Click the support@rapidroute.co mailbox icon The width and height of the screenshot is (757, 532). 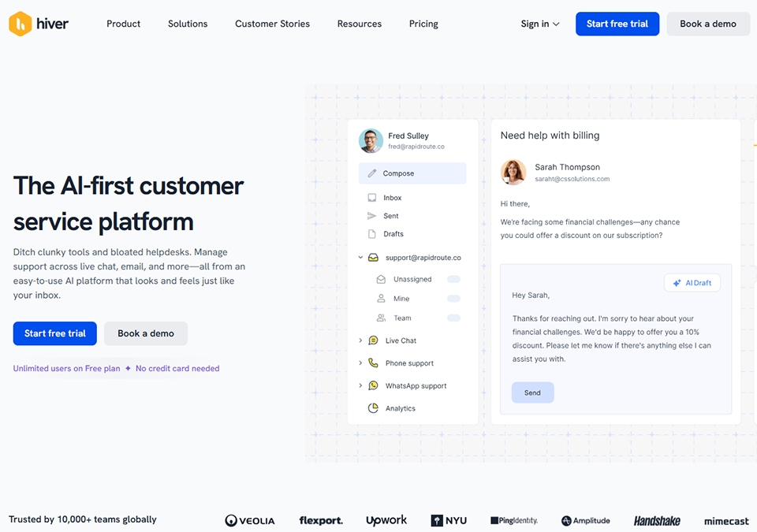point(373,257)
